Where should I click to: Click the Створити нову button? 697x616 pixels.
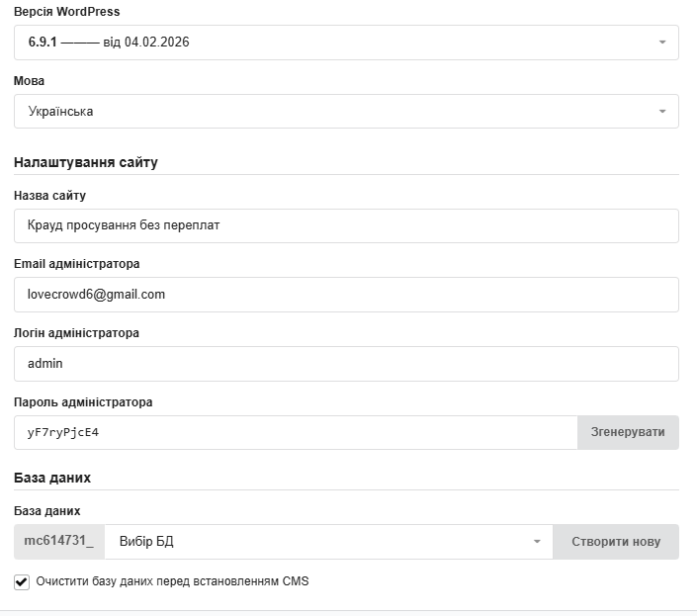[616, 542]
